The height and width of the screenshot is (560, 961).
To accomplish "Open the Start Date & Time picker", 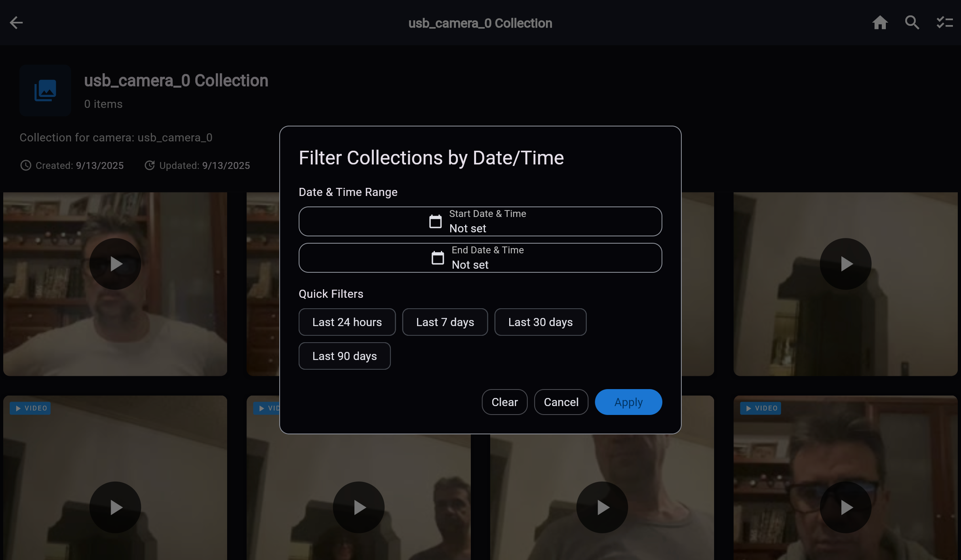I will (x=480, y=221).
